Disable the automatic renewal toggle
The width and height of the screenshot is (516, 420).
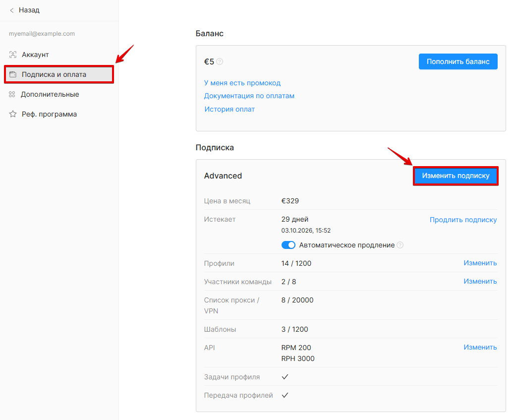point(288,245)
